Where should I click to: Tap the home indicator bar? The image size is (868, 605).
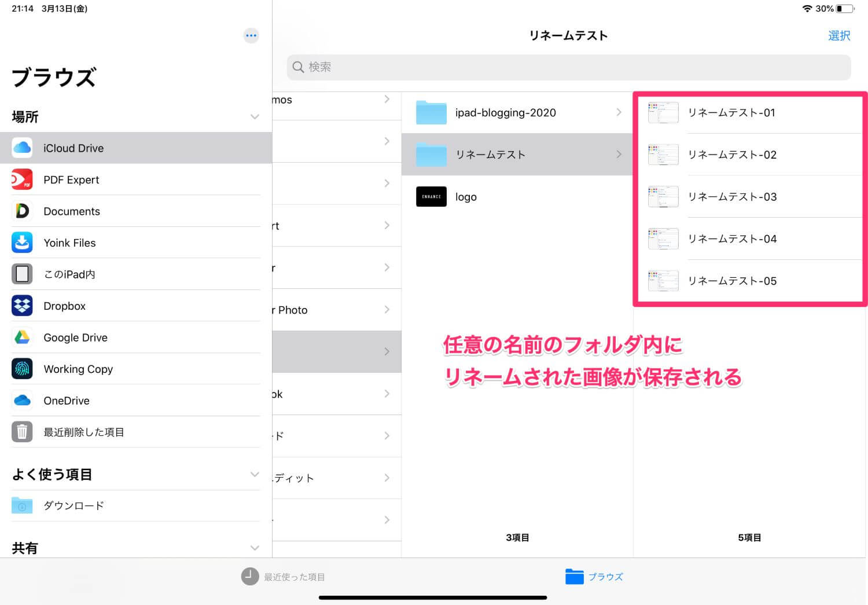point(433,597)
